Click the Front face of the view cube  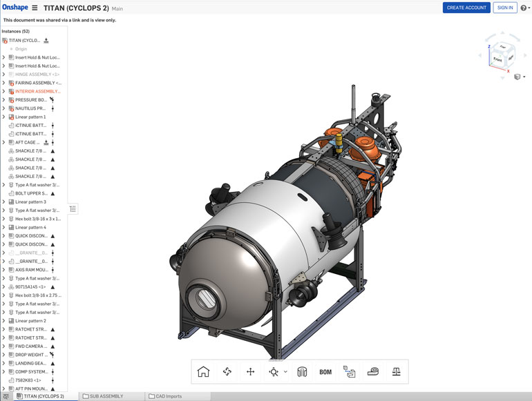tap(497, 61)
